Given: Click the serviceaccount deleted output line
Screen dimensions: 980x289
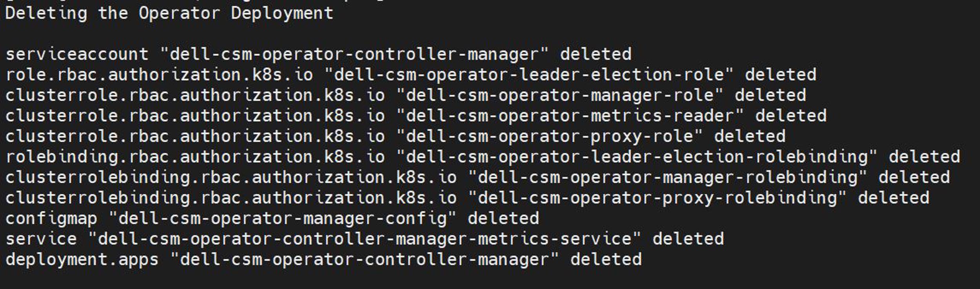Looking at the screenshot, I should point(319,54).
